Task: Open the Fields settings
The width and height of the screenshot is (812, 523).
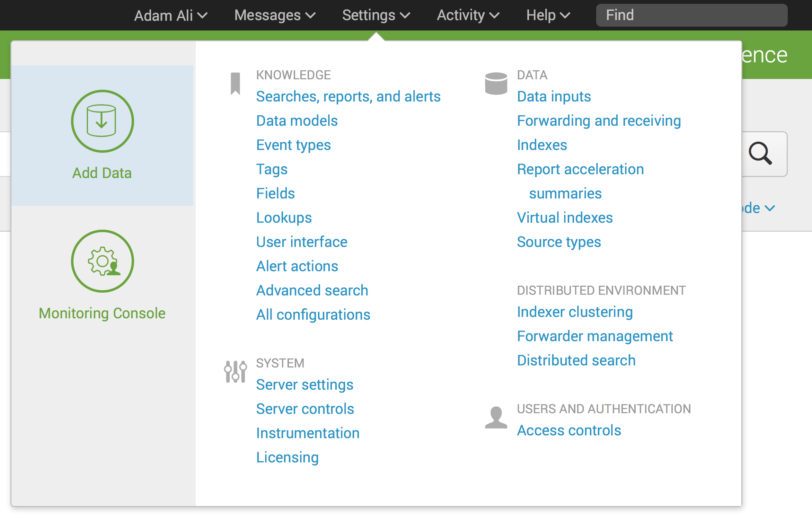Action: [x=275, y=194]
